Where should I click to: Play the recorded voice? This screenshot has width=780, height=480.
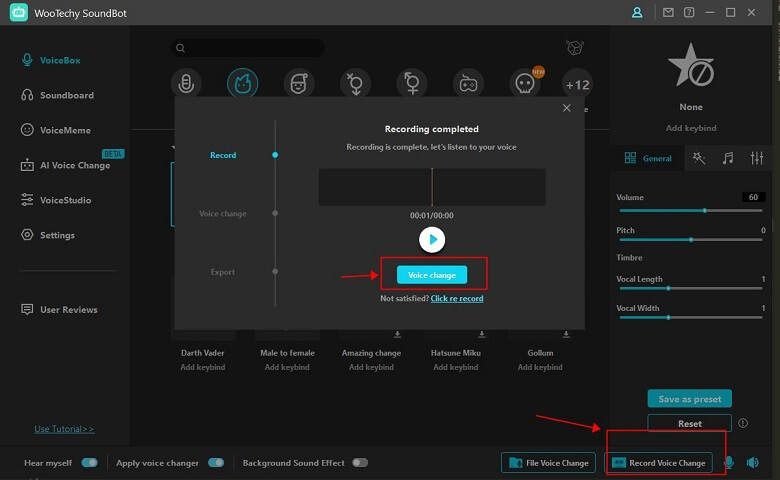(432, 240)
